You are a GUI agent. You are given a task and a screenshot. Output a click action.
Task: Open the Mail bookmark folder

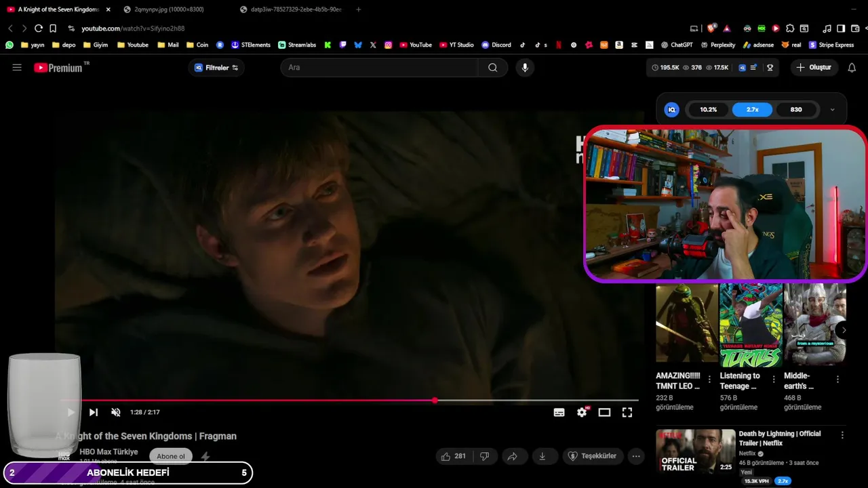click(168, 45)
